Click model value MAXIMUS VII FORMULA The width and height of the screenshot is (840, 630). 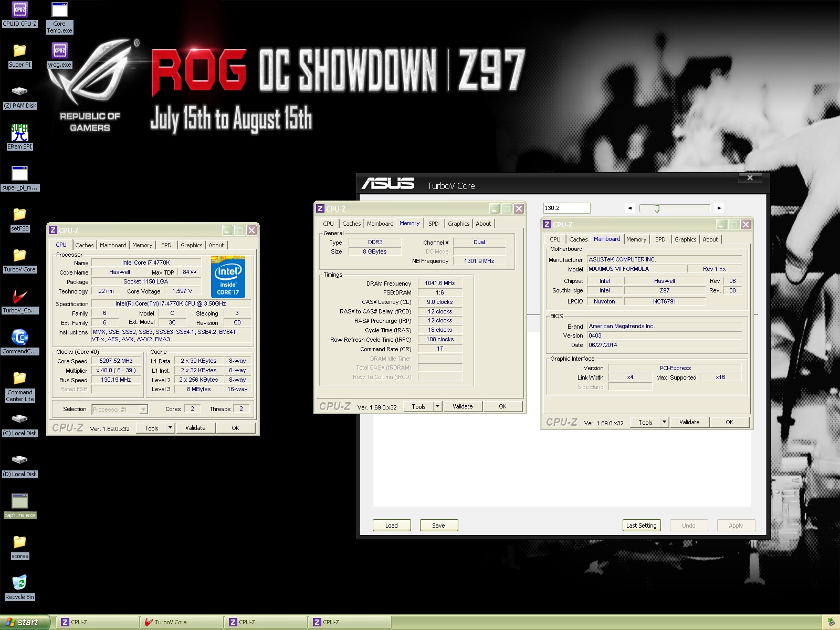point(637,269)
